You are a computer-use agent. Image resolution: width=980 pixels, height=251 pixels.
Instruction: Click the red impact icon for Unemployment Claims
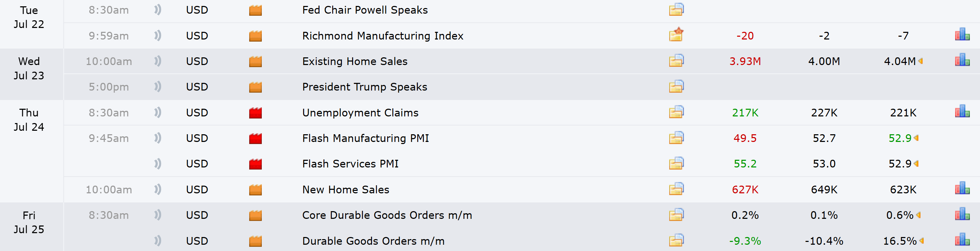255,113
